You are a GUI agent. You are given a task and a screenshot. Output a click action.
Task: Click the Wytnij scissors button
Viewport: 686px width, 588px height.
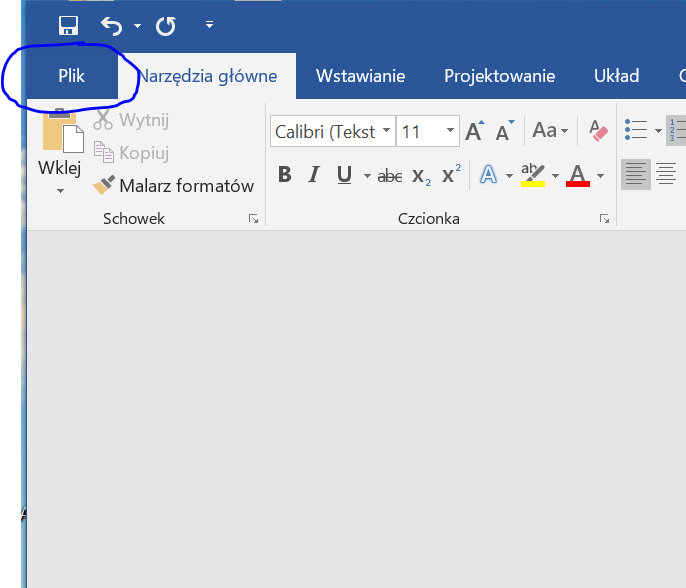[x=131, y=120]
